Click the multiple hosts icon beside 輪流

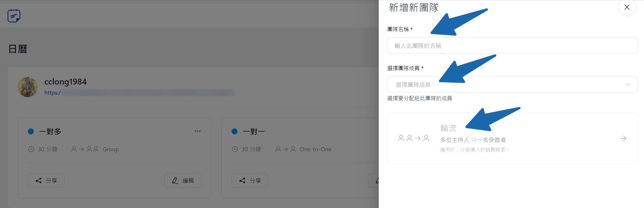click(414, 138)
